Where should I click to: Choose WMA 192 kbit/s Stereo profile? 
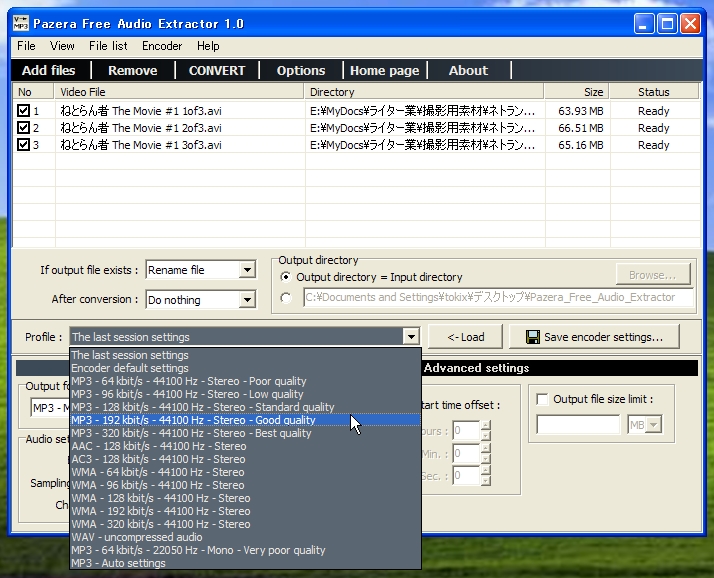tap(245, 511)
